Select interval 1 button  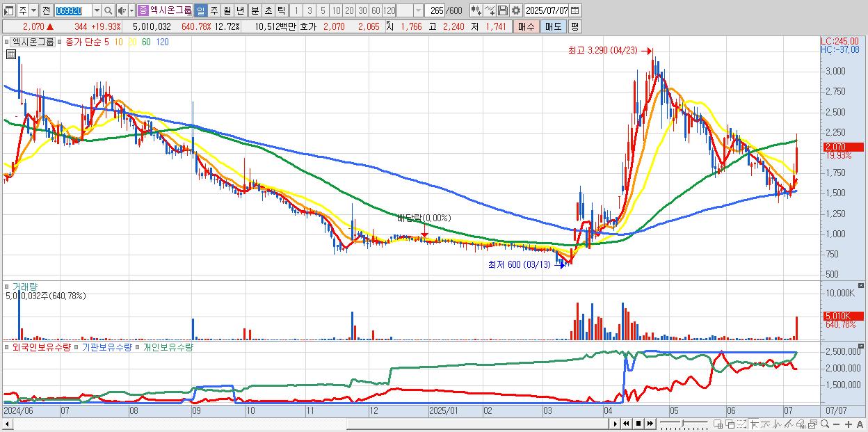click(296, 10)
